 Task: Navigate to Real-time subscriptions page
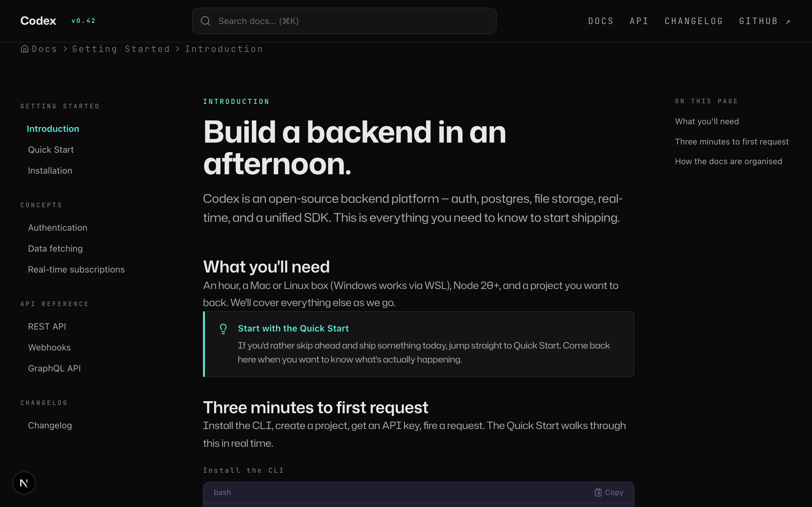pyautogui.click(x=76, y=270)
